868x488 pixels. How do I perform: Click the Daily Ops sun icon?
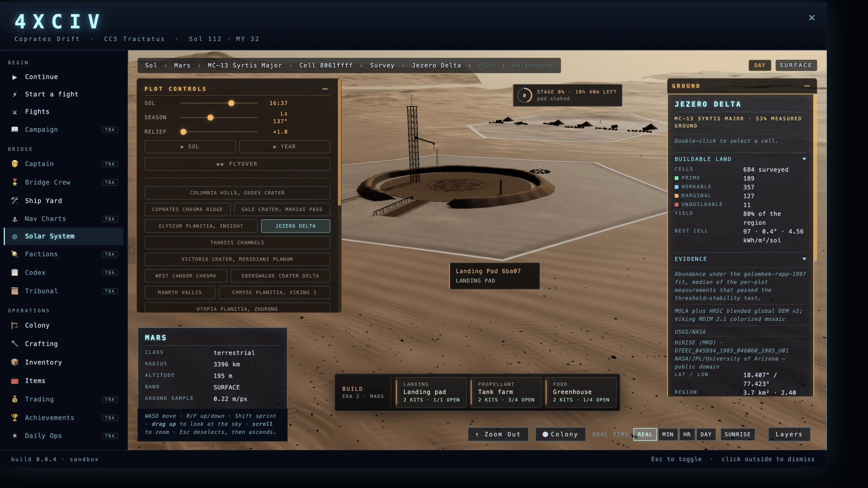click(15, 436)
